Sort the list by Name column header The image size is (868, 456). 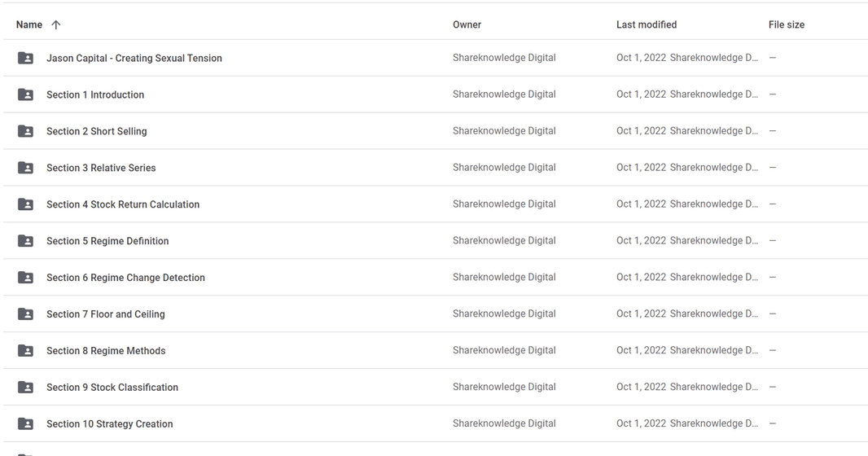point(29,25)
